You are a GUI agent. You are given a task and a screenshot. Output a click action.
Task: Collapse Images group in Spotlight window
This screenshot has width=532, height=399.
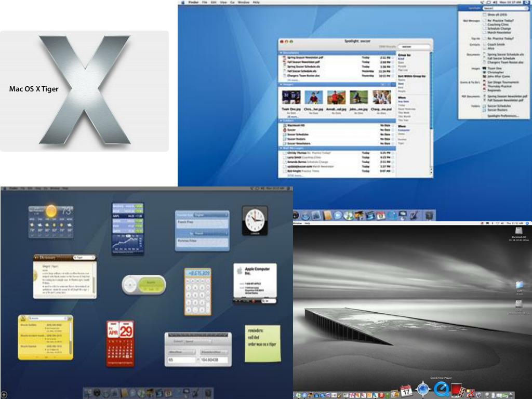281,84
